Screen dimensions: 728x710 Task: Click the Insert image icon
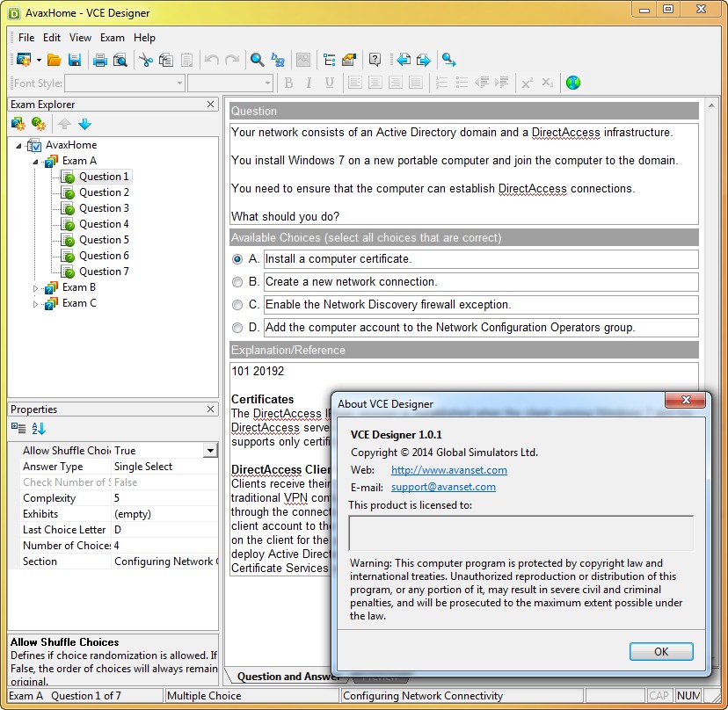coord(303,60)
